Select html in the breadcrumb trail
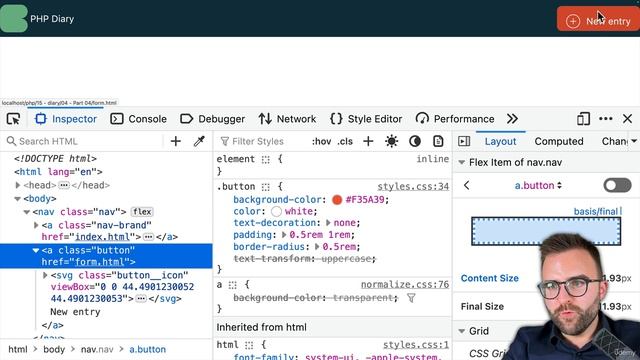 click(x=18, y=349)
